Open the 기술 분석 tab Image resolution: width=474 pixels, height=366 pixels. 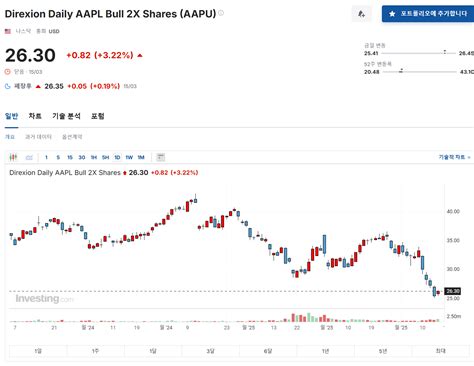66,116
